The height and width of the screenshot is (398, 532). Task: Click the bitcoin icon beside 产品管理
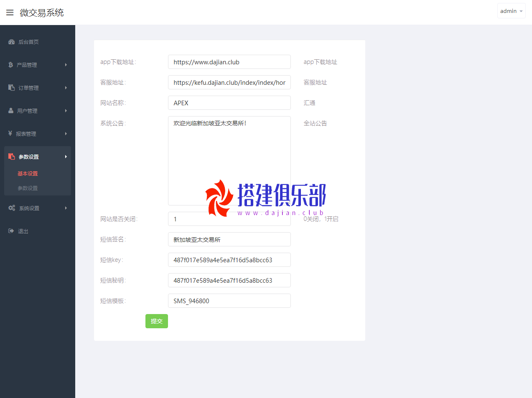tap(10, 65)
